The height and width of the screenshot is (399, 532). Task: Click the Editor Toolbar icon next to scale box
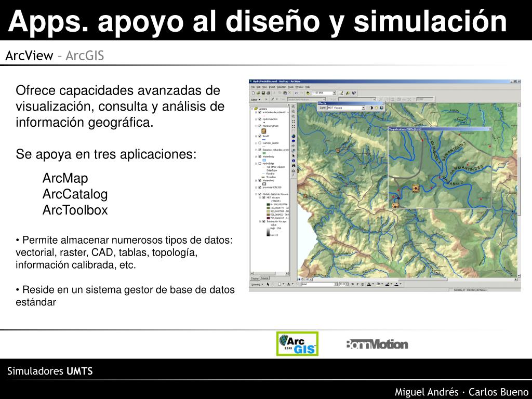tap(341, 93)
